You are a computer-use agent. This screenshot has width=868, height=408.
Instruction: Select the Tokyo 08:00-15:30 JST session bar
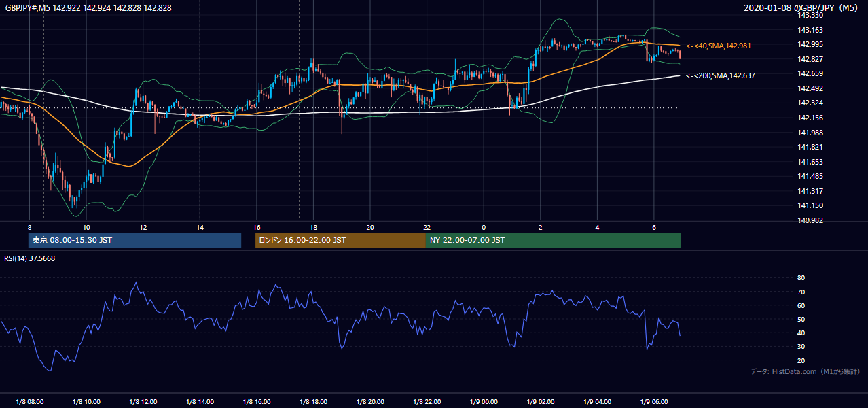135,240
